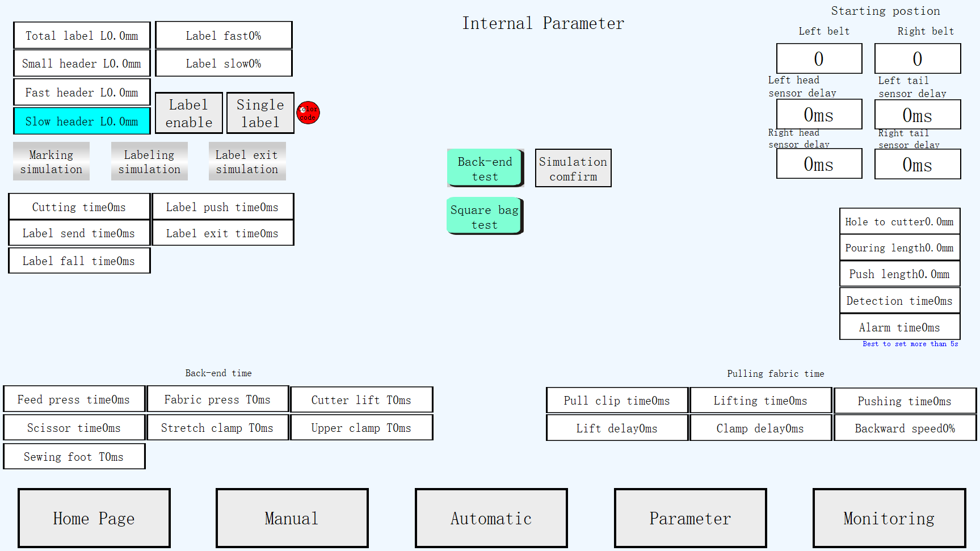Edit Cutting time field
Image resolution: width=980 pixels, height=551 pixels.
tap(79, 207)
